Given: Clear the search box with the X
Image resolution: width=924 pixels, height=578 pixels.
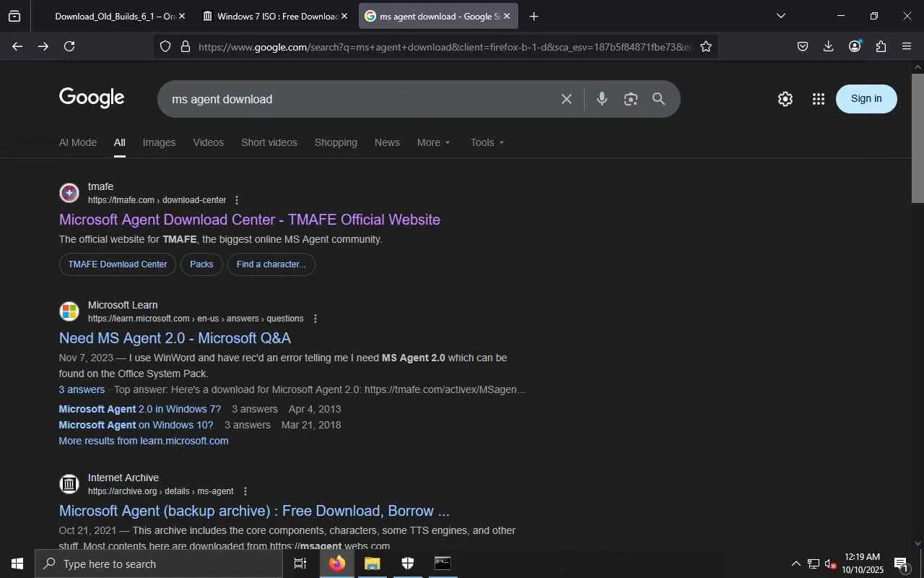Looking at the screenshot, I should click(x=567, y=99).
